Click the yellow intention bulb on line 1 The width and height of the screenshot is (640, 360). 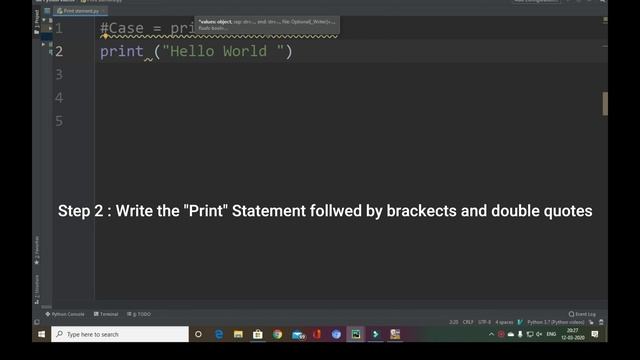point(105,37)
